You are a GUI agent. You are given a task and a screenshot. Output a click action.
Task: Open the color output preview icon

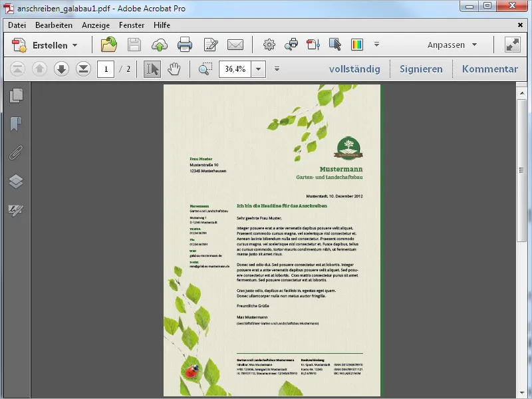coord(357,45)
